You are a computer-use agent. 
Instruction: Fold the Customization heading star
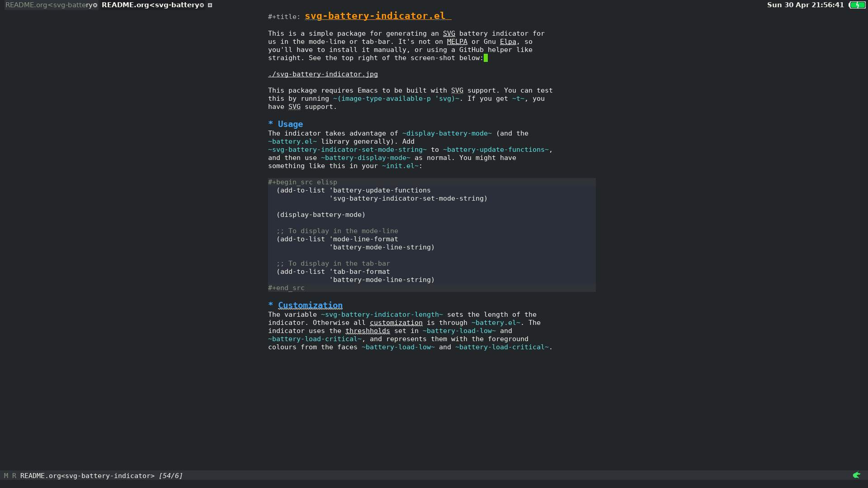(270, 305)
